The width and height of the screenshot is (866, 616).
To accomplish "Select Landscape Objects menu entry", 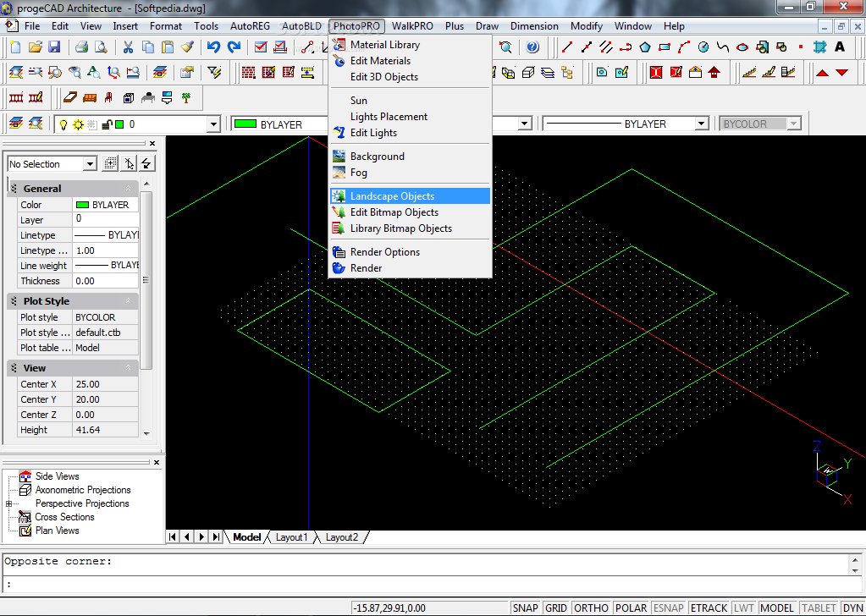I will coord(409,196).
